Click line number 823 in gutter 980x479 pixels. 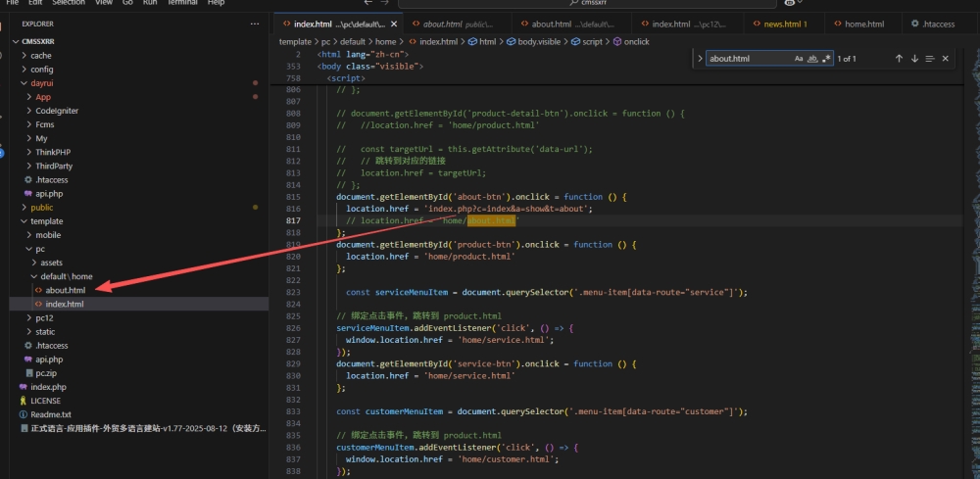click(292, 292)
